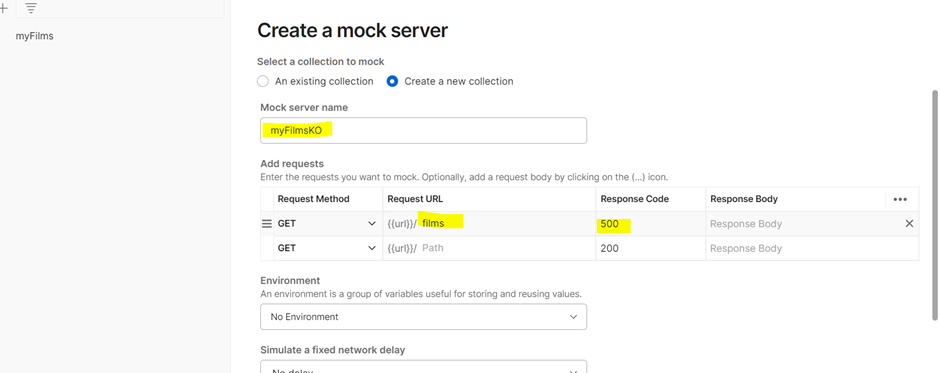Remove the films request row with X
This screenshot has height=373, width=940.
909,224
